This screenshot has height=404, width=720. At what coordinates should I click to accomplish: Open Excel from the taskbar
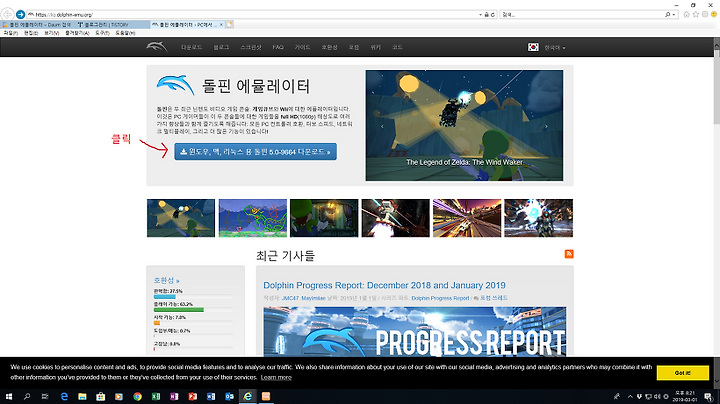(156, 396)
